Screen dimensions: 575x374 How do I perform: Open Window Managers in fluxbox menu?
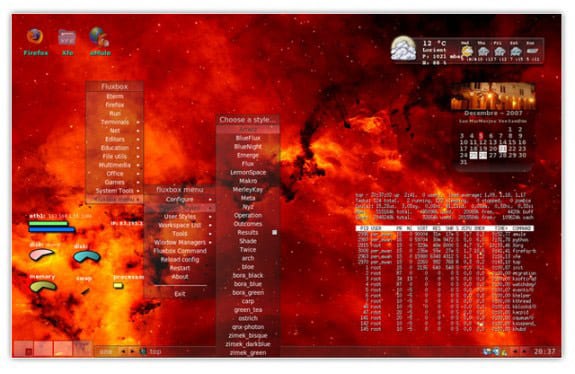pos(180,242)
